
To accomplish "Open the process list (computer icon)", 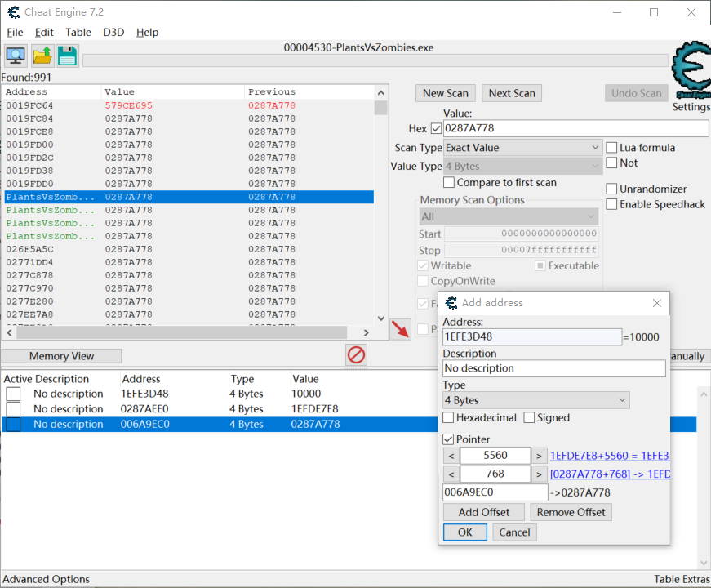I will [x=16, y=56].
